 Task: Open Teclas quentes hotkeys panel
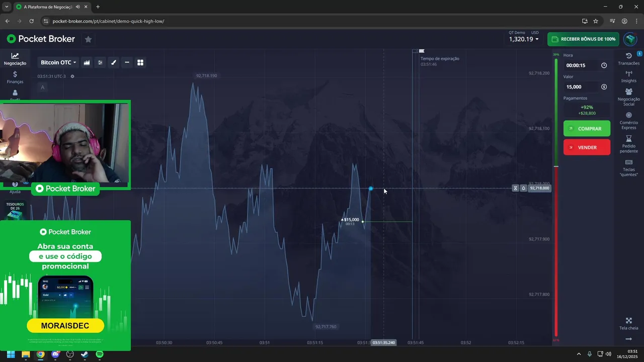pos(629,168)
